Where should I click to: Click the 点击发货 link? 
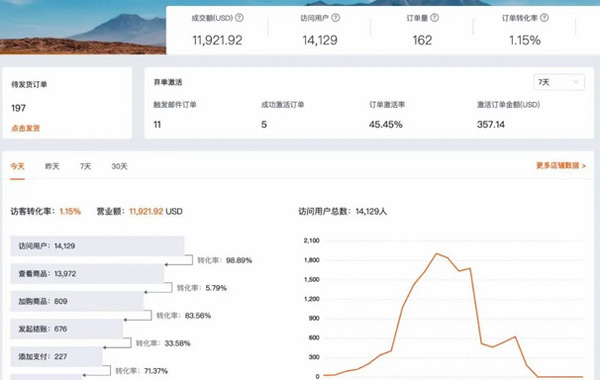[26, 128]
